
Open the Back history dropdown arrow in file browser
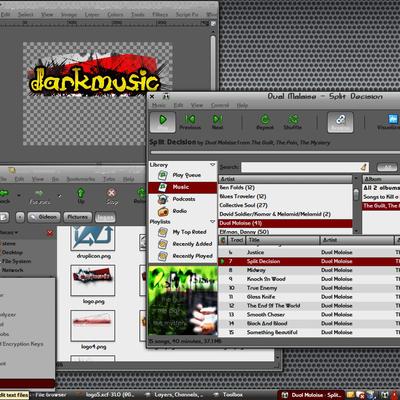(x=19, y=195)
